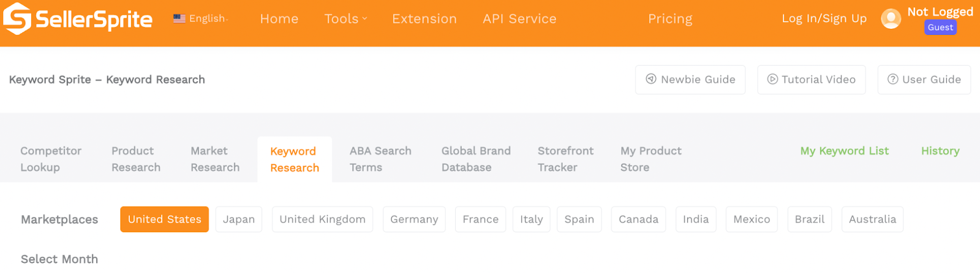Viewport: 980px width, 274px height.
Task: Select the Germany marketplace
Action: click(414, 219)
